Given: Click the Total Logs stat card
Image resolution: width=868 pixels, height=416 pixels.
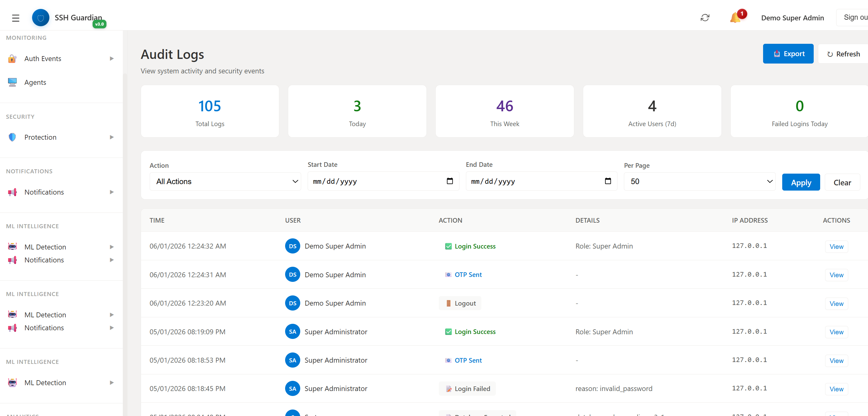Looking at the screenshot, I should click(210, 112).
